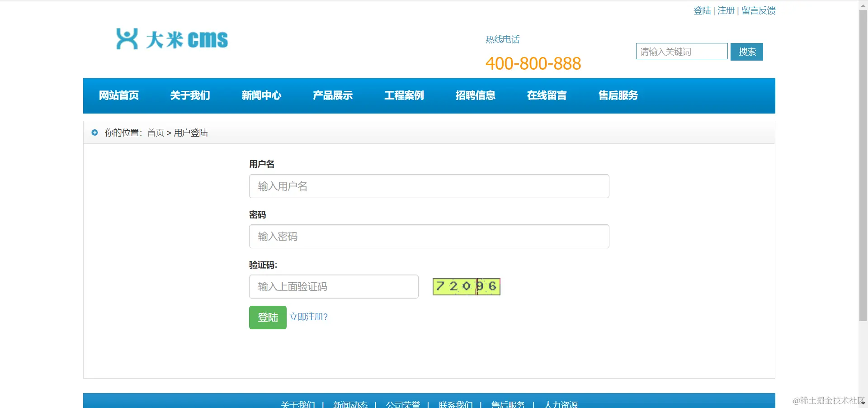This screenshot has height=408, width=868.
Task: Open 新闻中心 navigation item
Action: (x=261, y=95)
